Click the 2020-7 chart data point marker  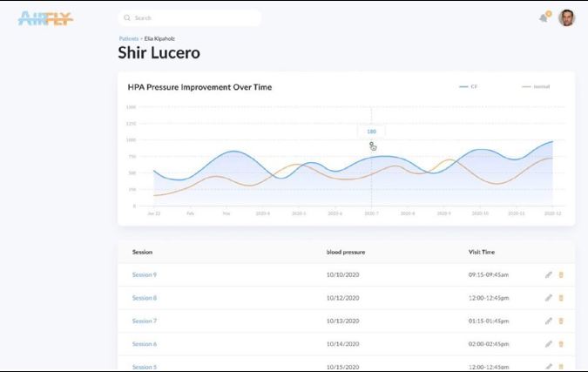(371, 145)
